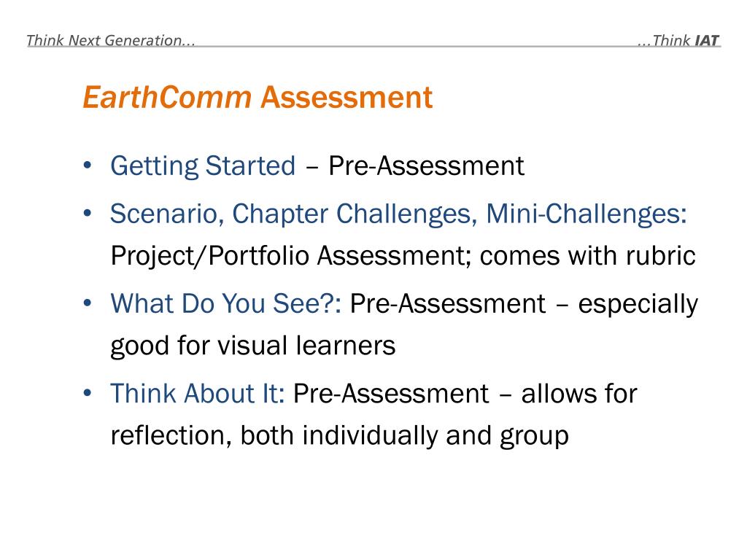Click 'Scenario, Chapter Challenges, Mini-Challenges:' heading
Screen dimensions: 747x560
click(399, 214)
